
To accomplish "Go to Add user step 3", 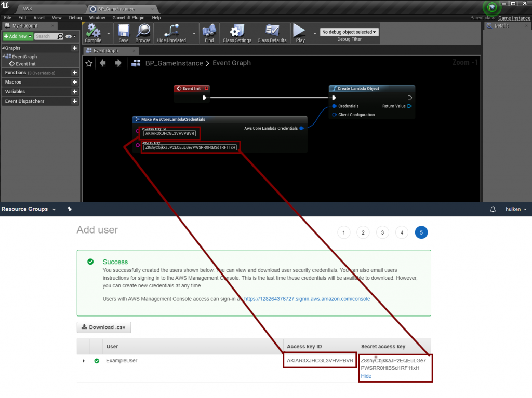I will click(382, 232).
